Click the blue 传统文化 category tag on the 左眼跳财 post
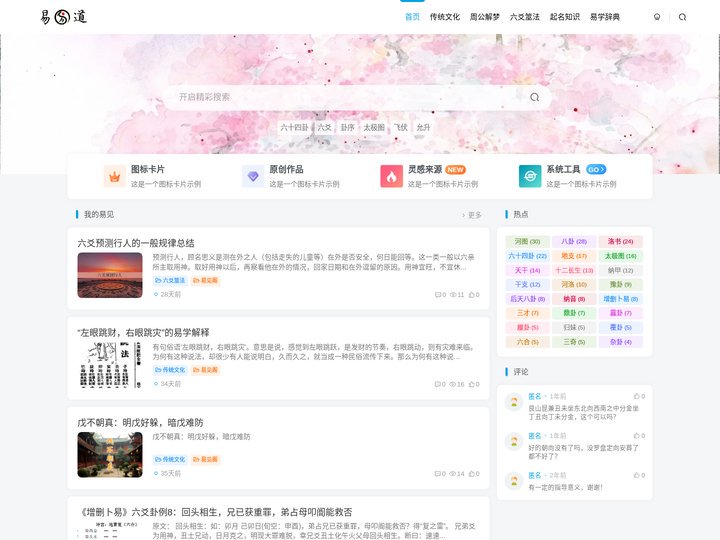 coord(170,370)
